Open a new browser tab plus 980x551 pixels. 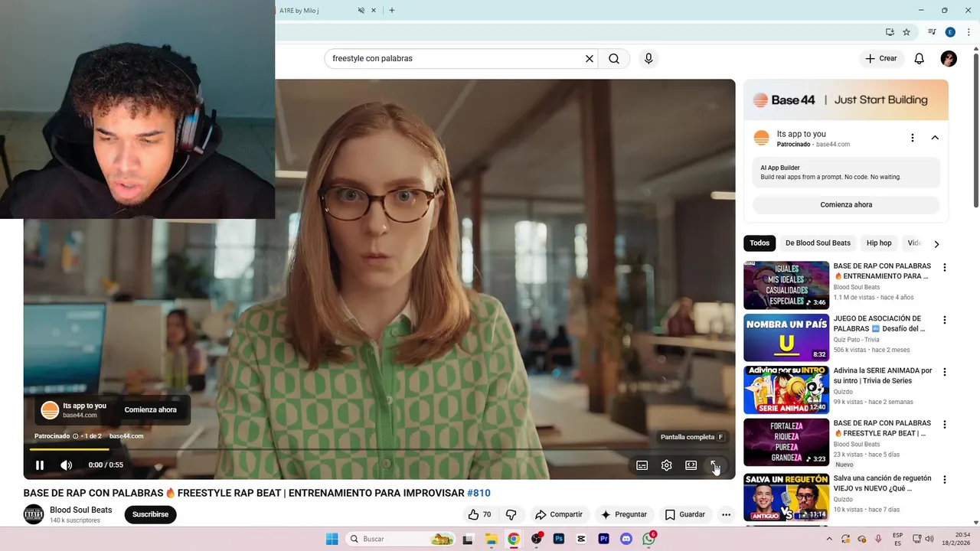392,11
